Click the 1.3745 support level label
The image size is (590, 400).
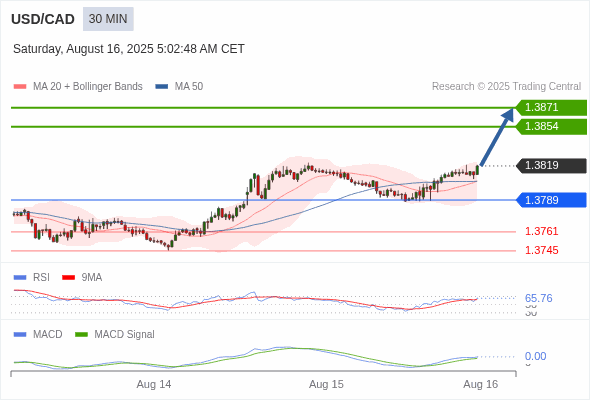click(541, 250)
